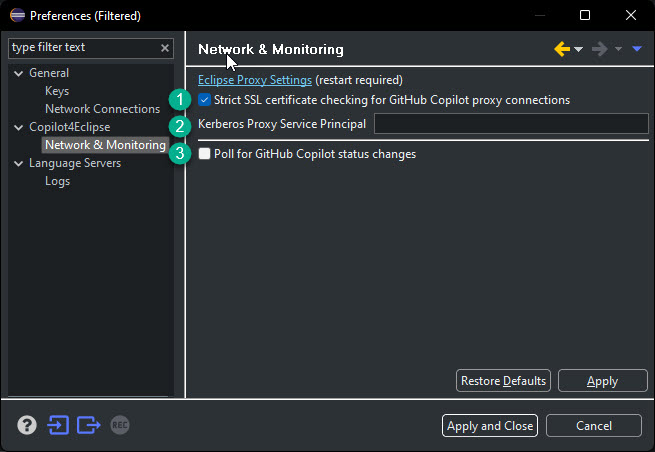
Task: Enable Poll for GitHub Copilot status changes
Action: [x=205, y=154]
